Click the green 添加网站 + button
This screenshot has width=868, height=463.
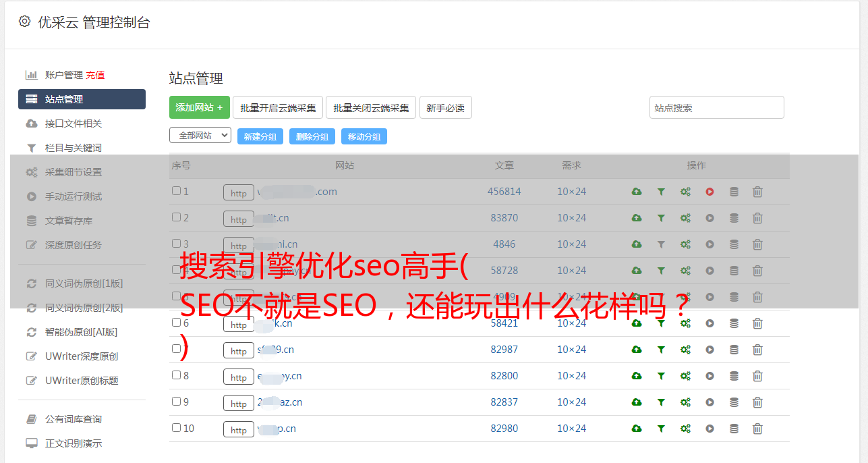coord(200,107)
